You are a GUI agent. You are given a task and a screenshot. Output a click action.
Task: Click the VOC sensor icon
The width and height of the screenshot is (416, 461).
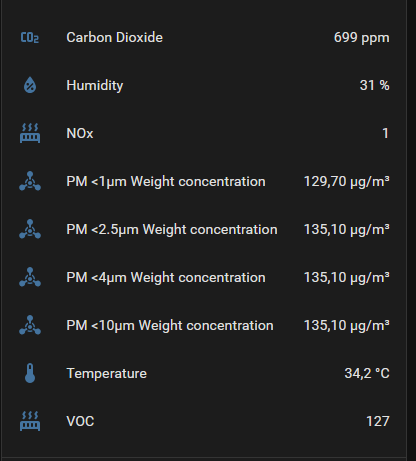[x=30, y=421]
